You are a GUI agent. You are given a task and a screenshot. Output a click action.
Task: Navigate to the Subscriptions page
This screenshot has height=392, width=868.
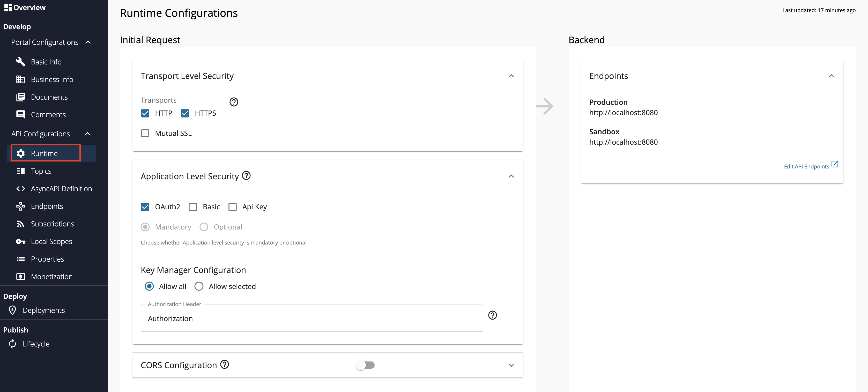[x=52, y=224]
